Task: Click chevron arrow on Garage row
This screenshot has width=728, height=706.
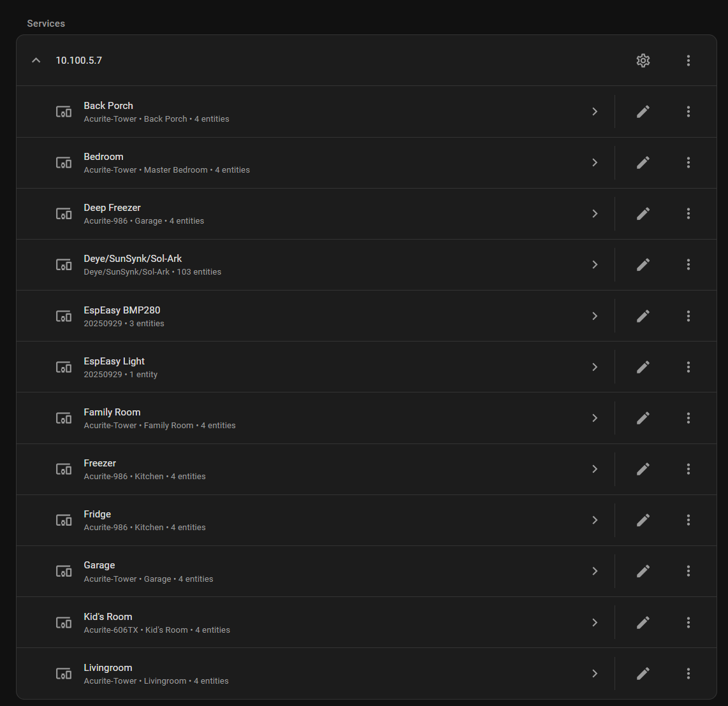Action: 595,571
